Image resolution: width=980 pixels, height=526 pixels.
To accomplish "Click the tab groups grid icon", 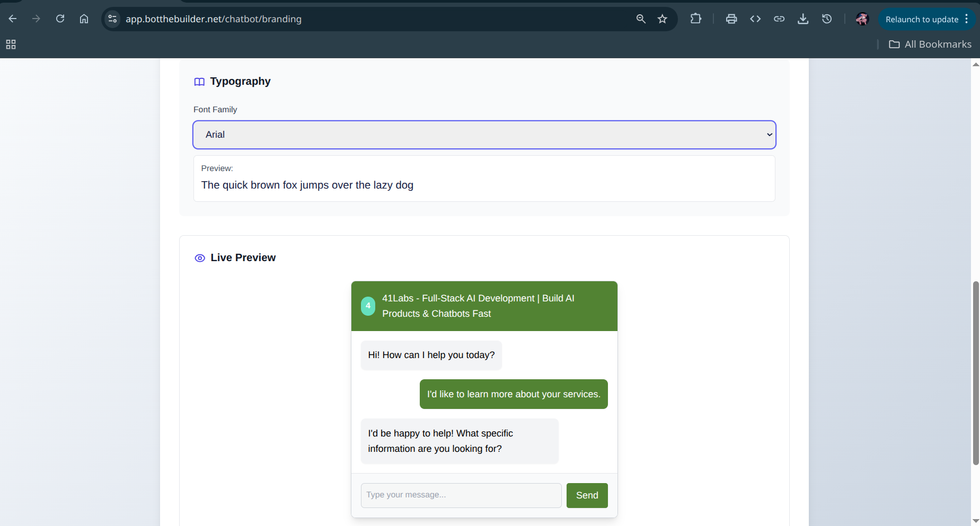I will point(11,44).
